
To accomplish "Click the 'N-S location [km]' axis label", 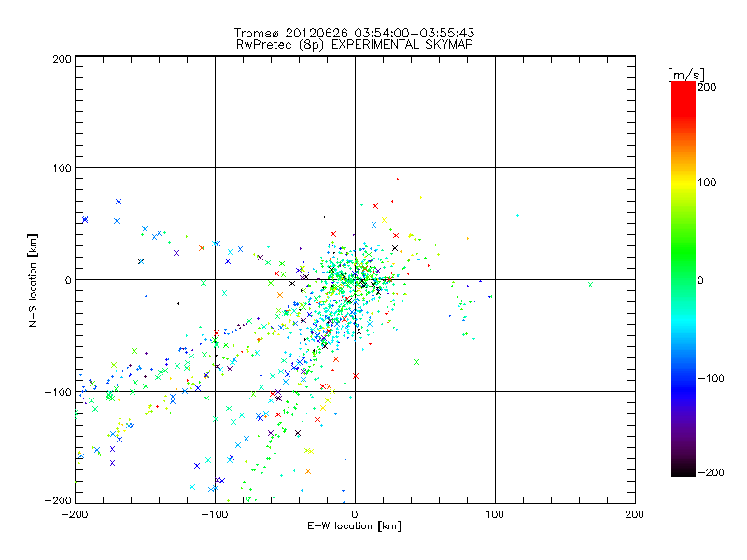I will 33,280.
